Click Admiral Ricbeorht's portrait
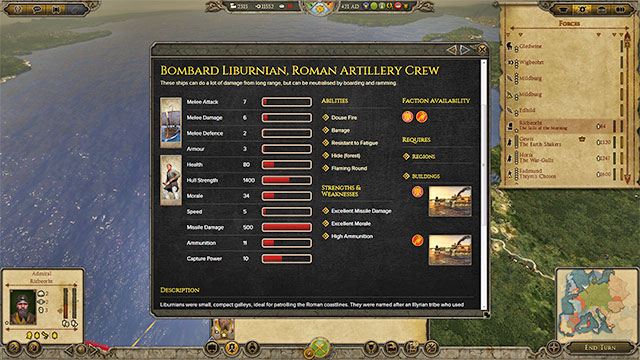This screenshot has width=640, height=360. (22, 307)
